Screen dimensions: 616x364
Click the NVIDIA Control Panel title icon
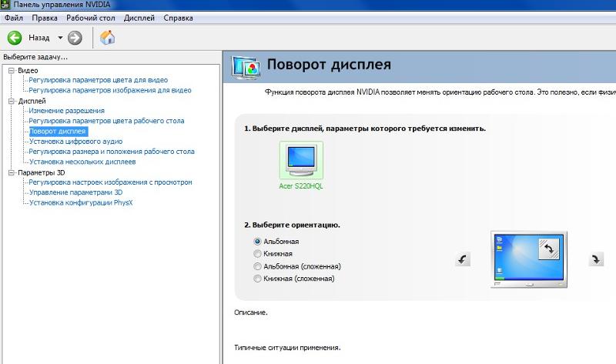point(5,5)
